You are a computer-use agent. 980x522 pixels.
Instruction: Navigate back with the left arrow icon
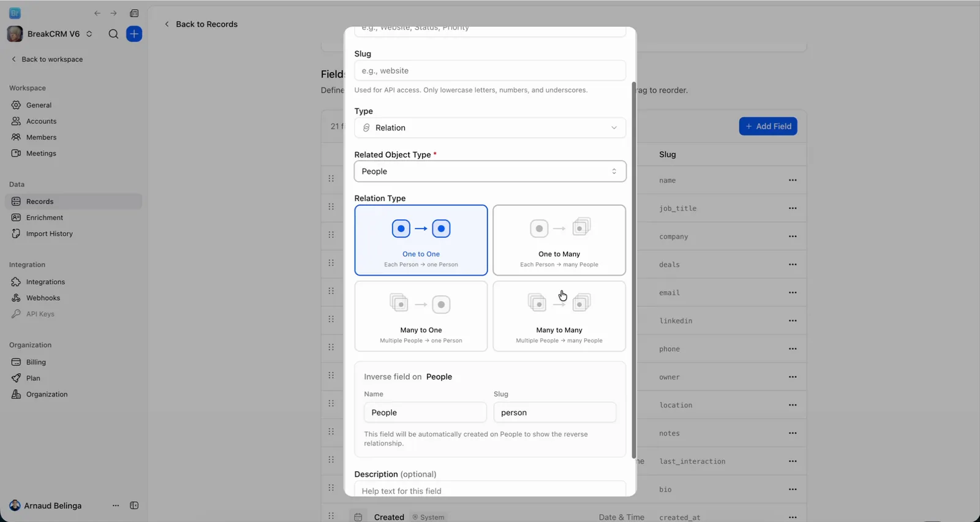point(97,13)
